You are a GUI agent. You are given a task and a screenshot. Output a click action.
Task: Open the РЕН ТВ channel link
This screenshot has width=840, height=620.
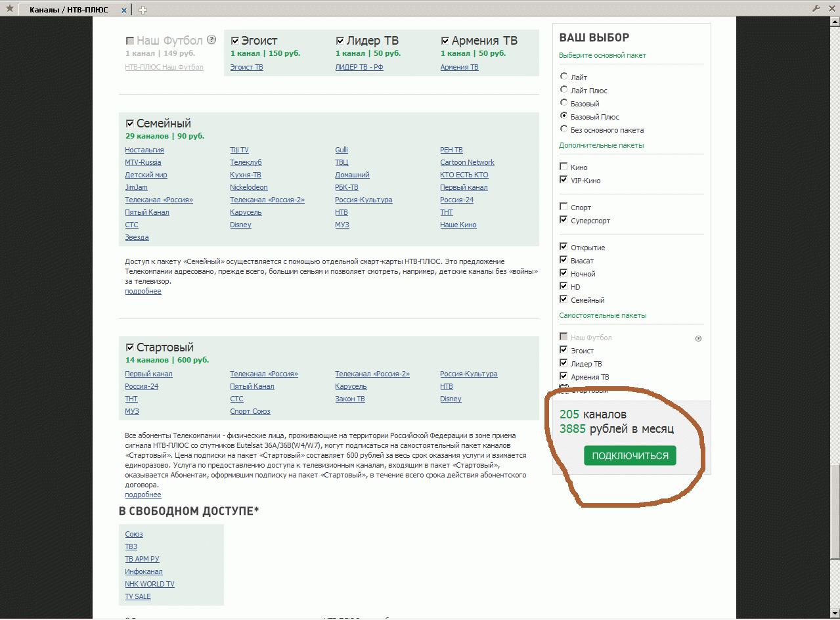[451, 150]
